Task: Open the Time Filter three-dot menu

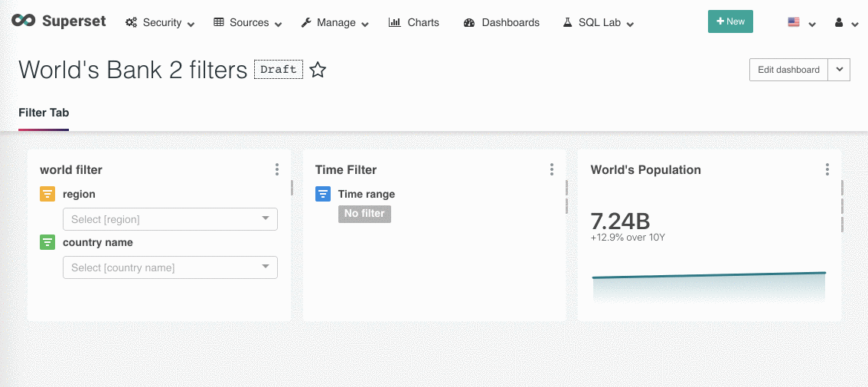Action: pos(552,169)
